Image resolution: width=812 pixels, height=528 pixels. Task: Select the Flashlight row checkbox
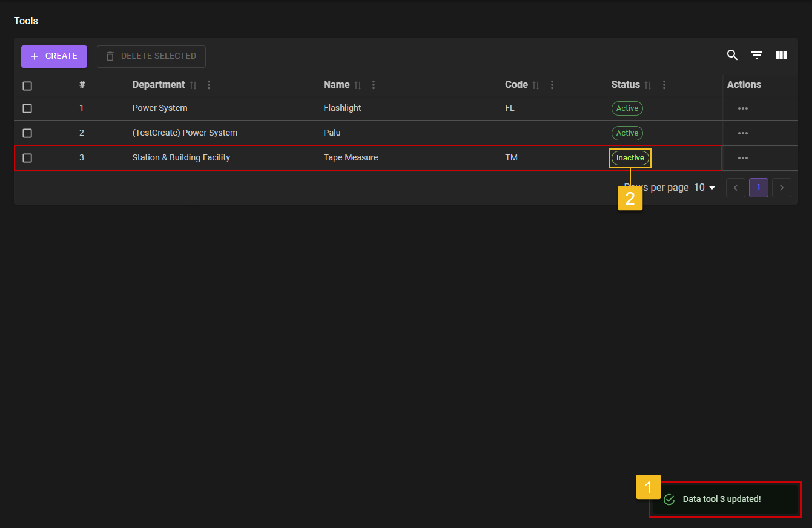click(27, 108)
